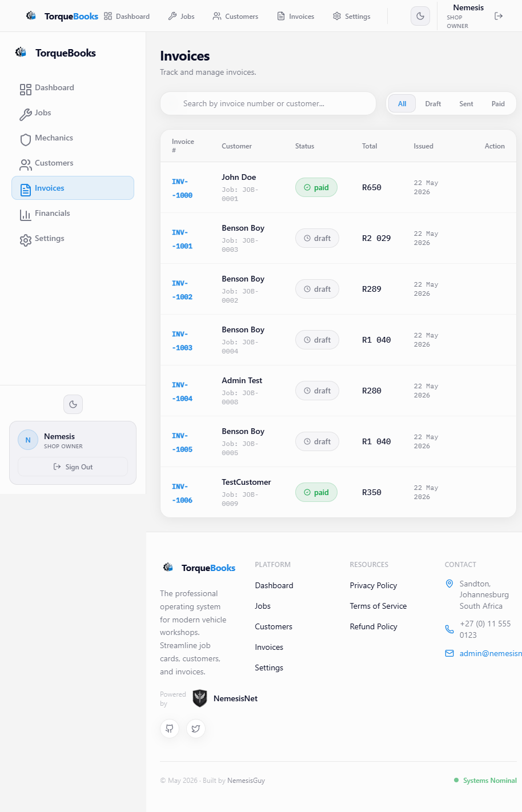Click the Systems Nominal status indicator
This screenshot has width=522, height=812.
point(485,781)
